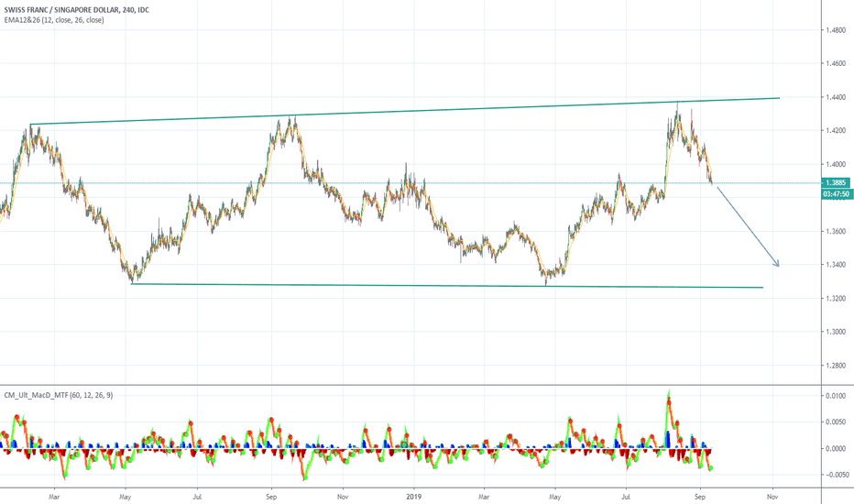Click the Mar label before May on the time axis
854x504 pixels.
point(54,497)
